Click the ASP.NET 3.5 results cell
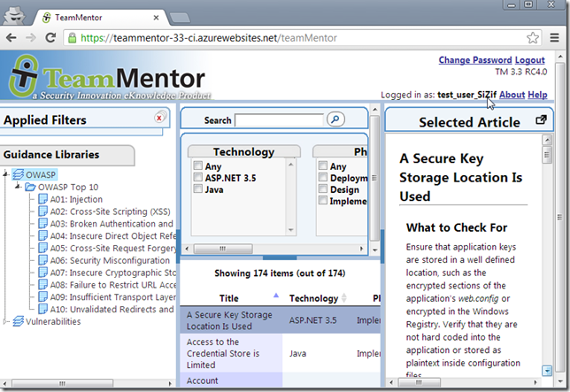This screenshot has width=570, height=392. coord(312,320)
